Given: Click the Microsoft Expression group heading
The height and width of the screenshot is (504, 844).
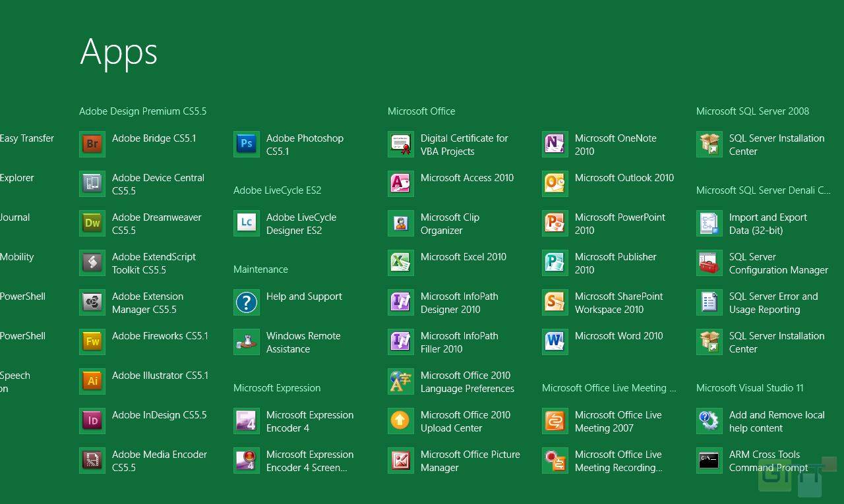Looking at the screenshot, I should click(x=277, y=388).
